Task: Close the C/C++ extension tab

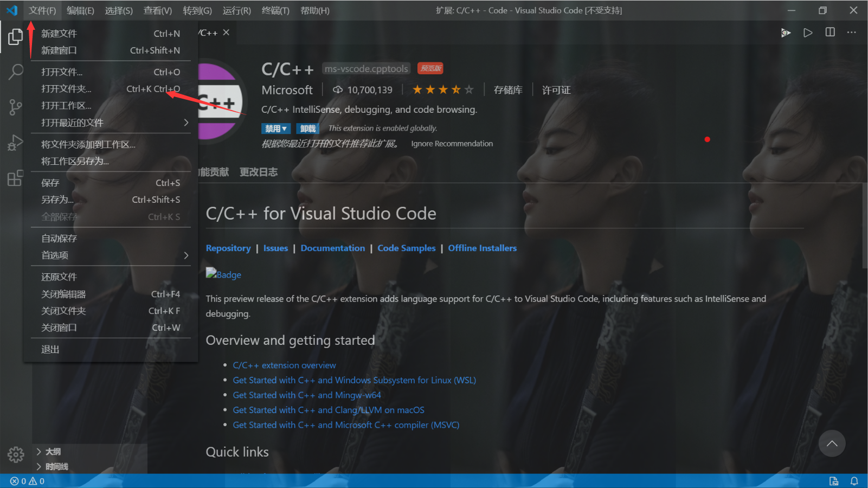Action: click(226, 33)
